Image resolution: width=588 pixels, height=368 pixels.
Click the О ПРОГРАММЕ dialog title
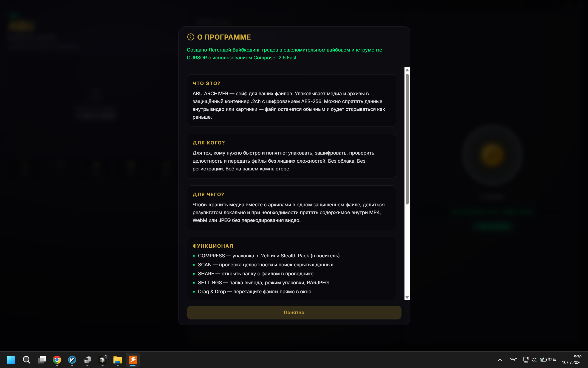point(224,37)
